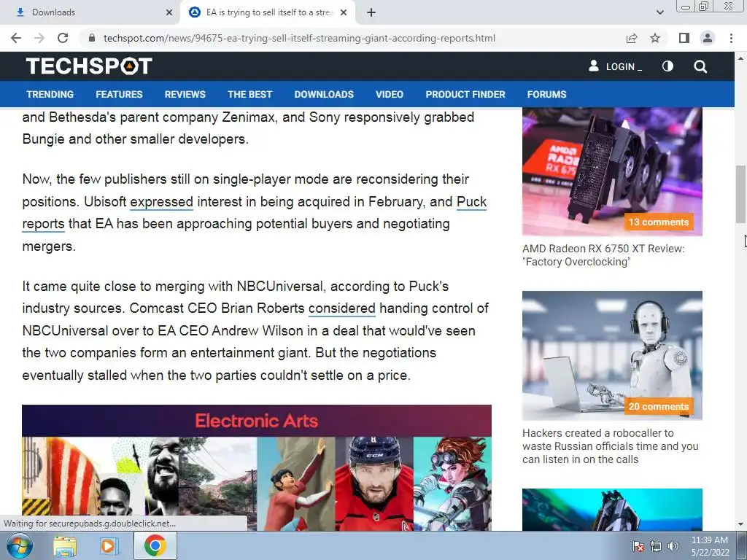
Task: Click the bottom sidebar graphics card thumbnail
Action: (612, 510)
